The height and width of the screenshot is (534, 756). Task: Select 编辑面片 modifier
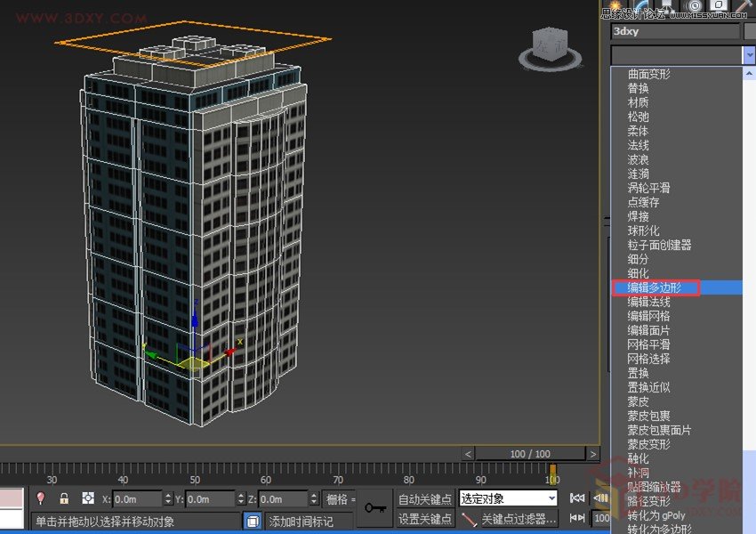[x=648, y=330]
